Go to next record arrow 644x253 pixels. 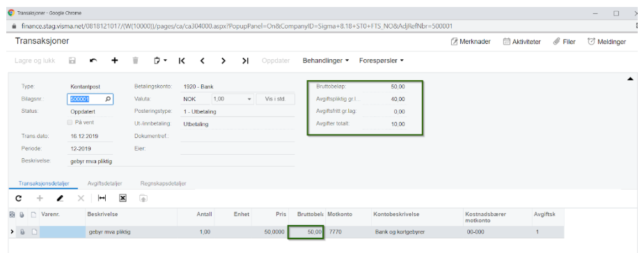[223, 61]
